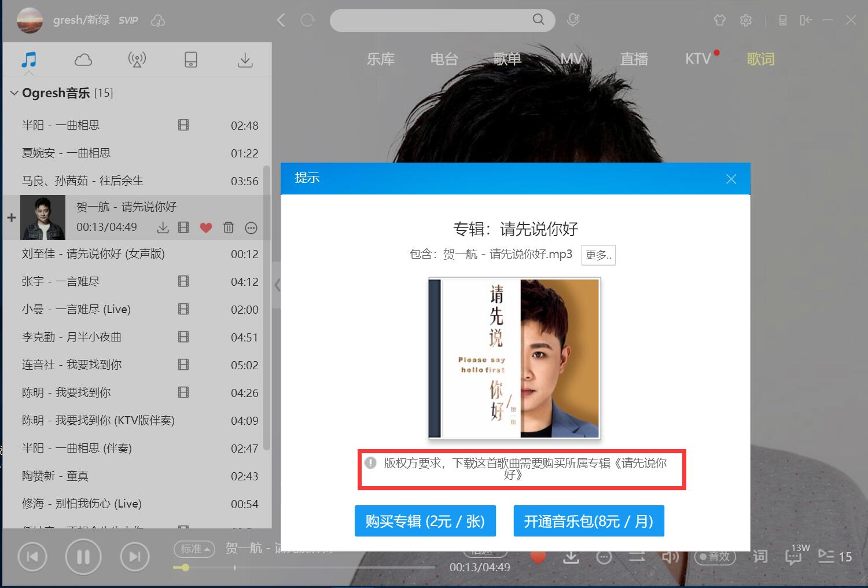Click the 更多.. button in dialog
The width and height of the screenshot is (868, 588).
pos(598,255)
